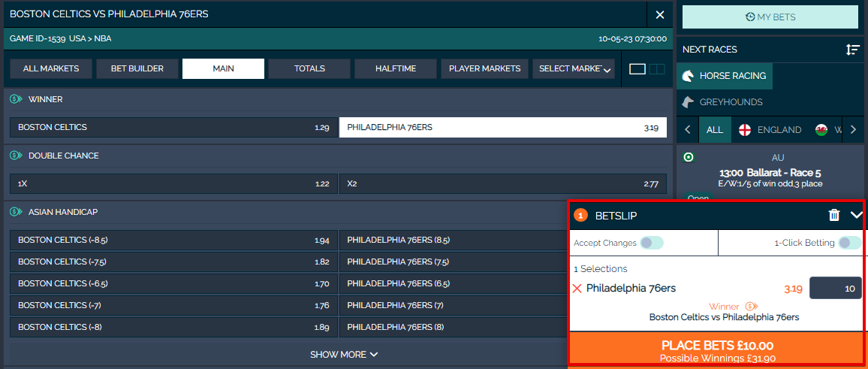Pick Boston Celtics (-7) at 1.76

(173, 305)
